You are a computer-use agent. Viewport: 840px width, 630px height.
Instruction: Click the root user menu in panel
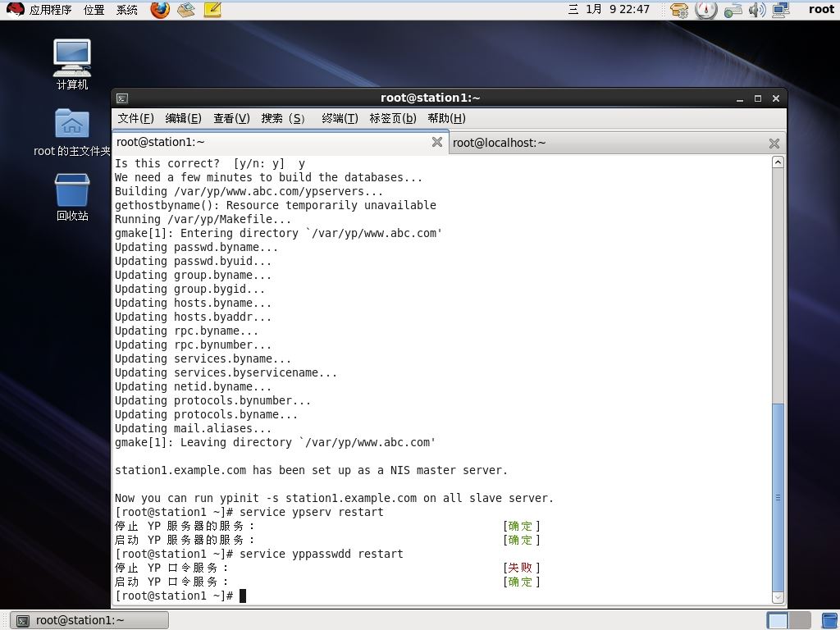click(821, 10)
